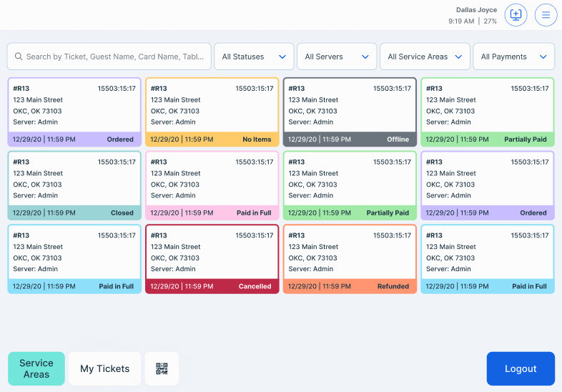Open the hamburger menu icon
This screenshot has width=562, height=392.
(x=546, y=15)
